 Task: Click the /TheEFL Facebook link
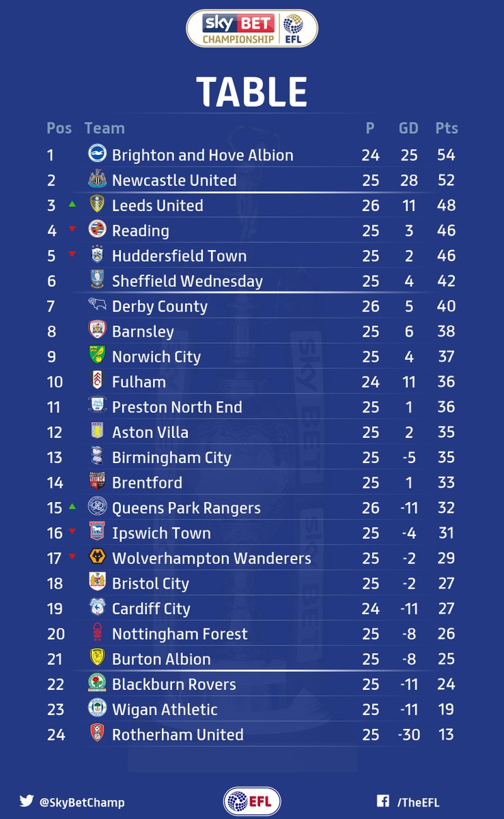point(419,803)
